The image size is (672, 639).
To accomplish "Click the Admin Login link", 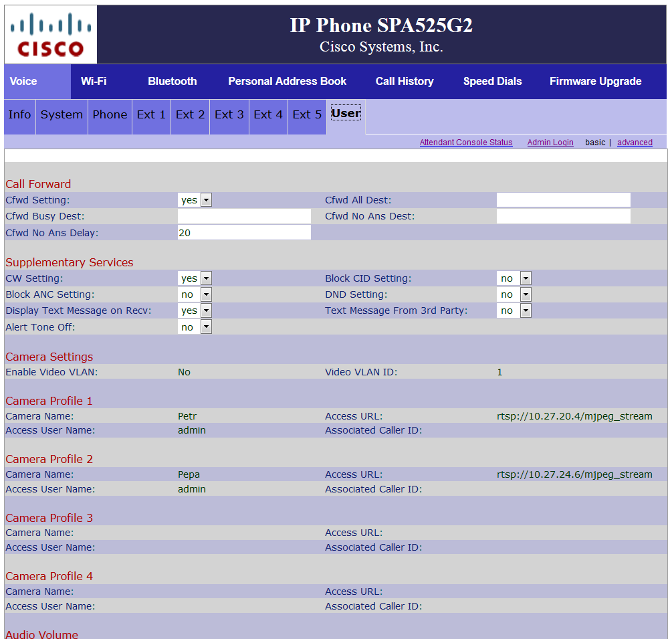I will point(550,143).
